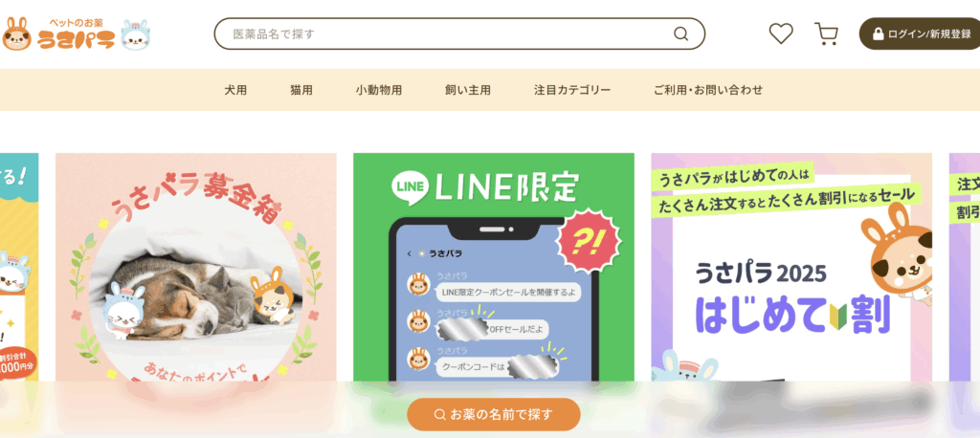The width and height of the screenshot is (980, 438).
Task: Open the 猫用 menu
Action: tap(301, 90)
